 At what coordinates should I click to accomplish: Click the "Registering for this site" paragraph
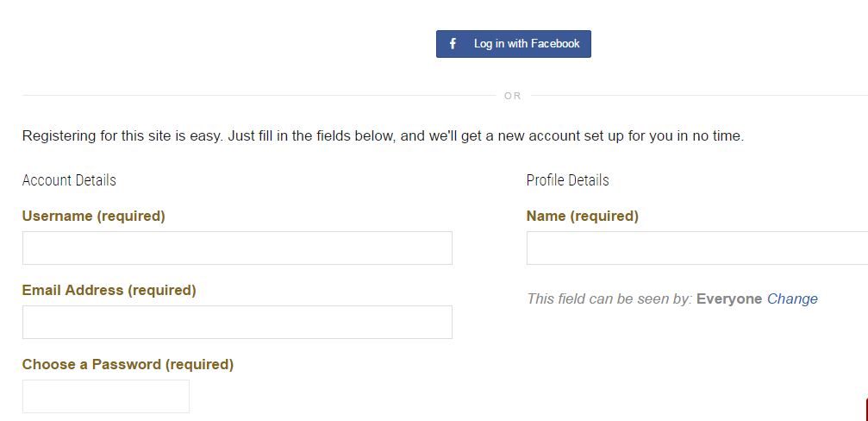pyautogui.click(x=383, y=136)
